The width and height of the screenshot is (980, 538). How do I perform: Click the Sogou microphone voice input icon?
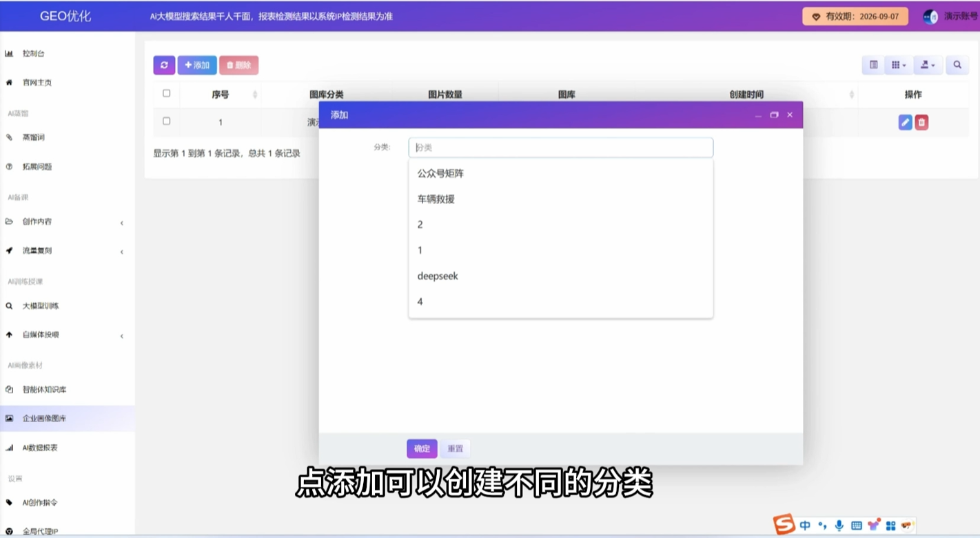tap(838, 525)
